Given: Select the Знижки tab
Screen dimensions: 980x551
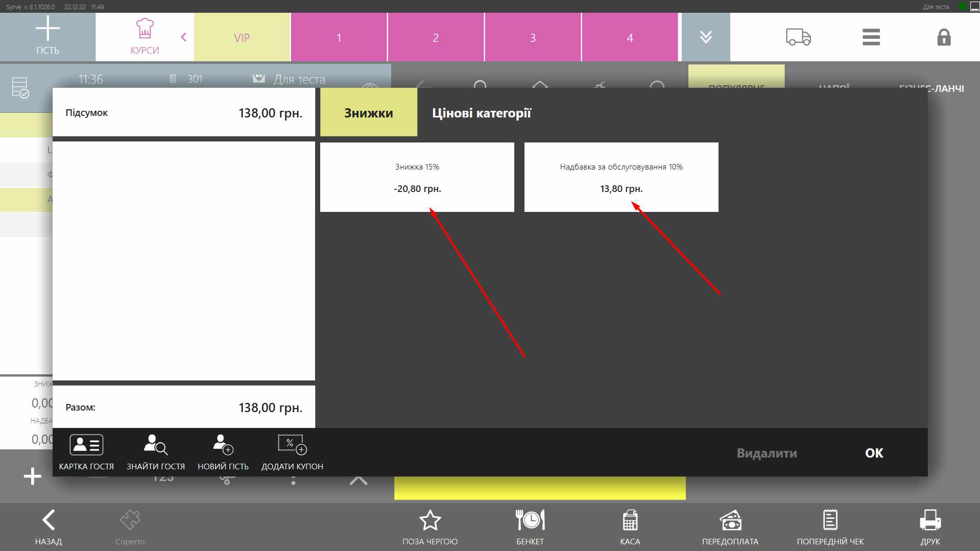Looking at the screenshot, I should [368, 113].
